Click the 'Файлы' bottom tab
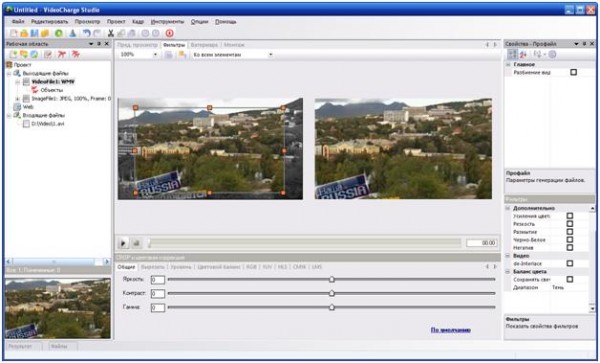The width and height of the screenshot is (600, 363). point(59,346)
